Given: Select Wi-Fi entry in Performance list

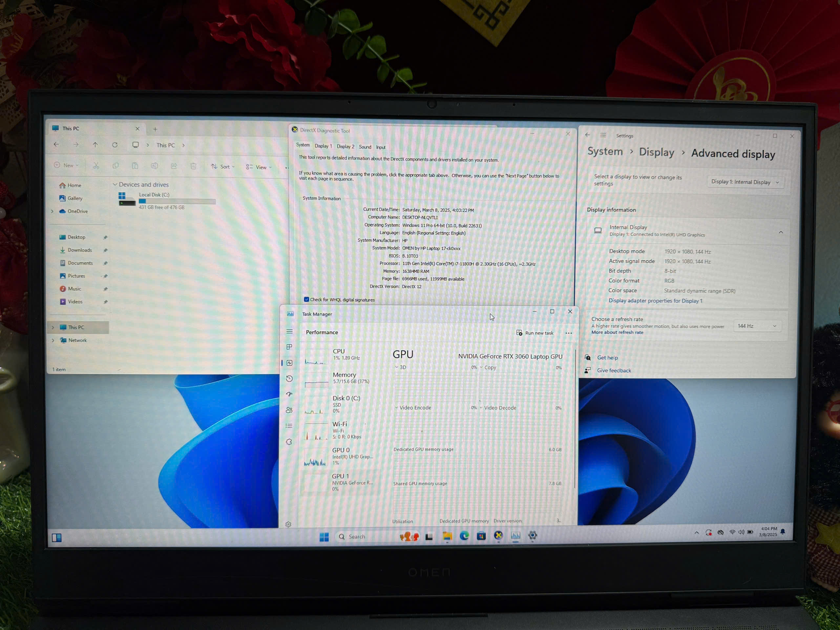Looking at the screenshot, I should [340, 430].
